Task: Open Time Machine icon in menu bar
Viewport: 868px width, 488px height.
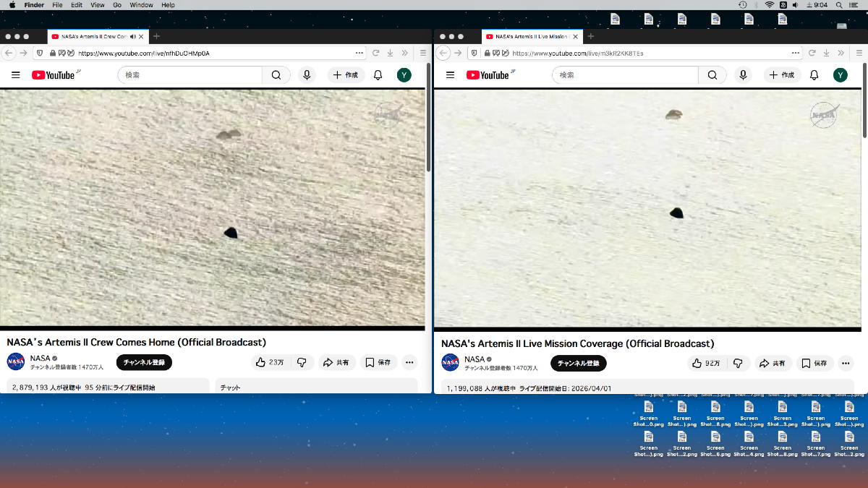Action: click(743, 5)
